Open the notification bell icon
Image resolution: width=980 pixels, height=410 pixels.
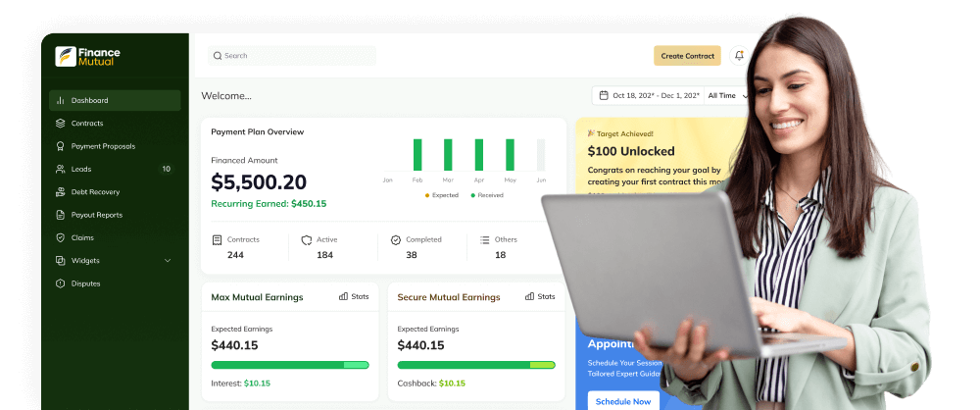tap(739, 56)
